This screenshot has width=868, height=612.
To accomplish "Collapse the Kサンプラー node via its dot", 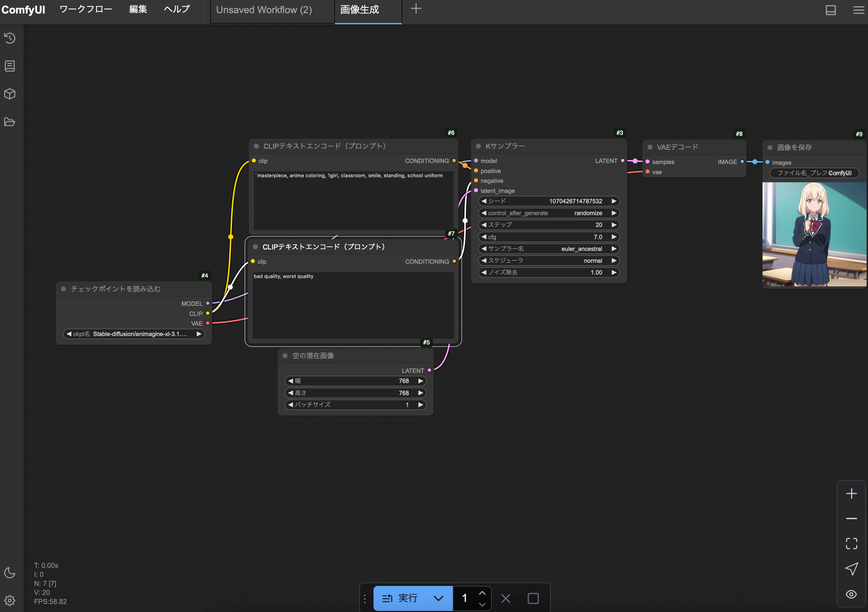I will coord(478,146).
